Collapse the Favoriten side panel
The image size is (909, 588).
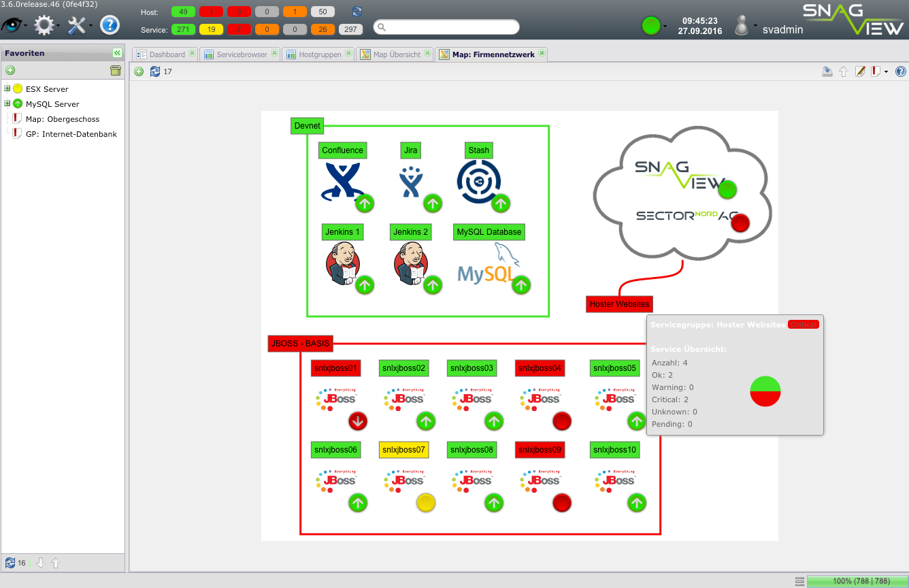click(117, 52)
